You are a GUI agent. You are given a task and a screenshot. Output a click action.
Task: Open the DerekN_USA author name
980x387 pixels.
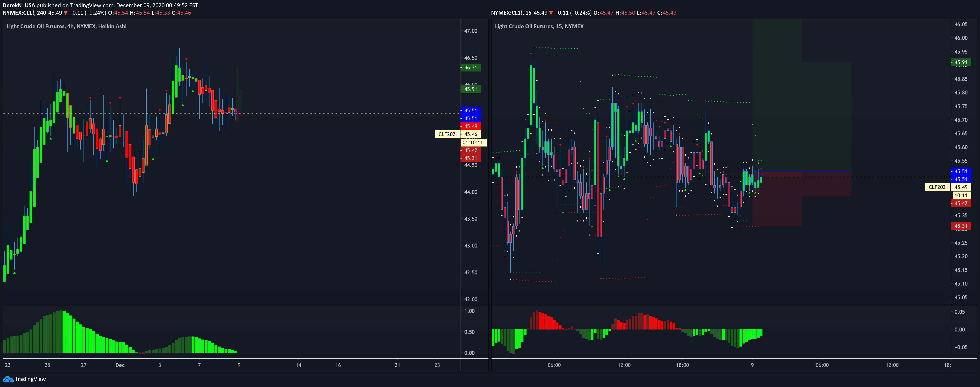point(19,5)
